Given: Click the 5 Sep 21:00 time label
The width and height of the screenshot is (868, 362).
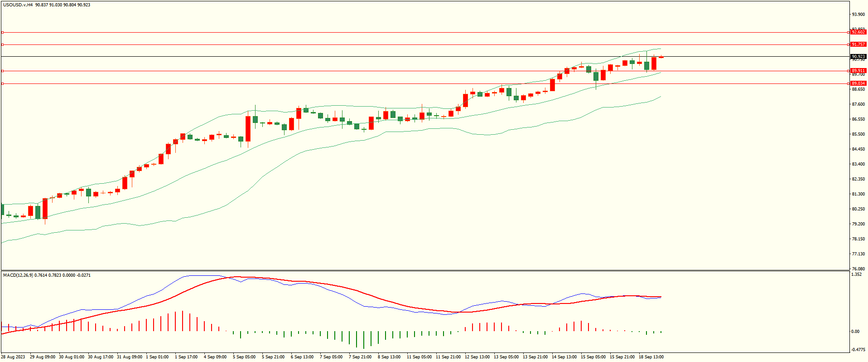Looking at the screenshot, I should pyautogui.click(x=273, y=357).
